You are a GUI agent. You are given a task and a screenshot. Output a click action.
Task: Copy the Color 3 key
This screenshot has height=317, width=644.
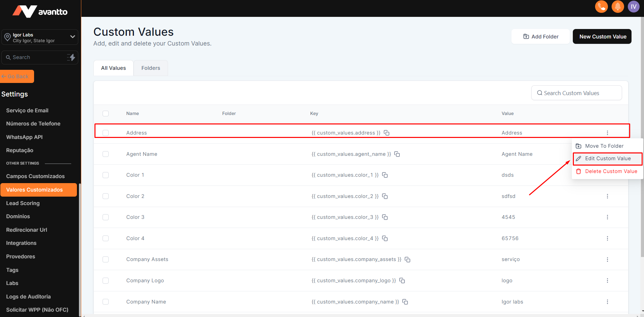click(385, 217)
